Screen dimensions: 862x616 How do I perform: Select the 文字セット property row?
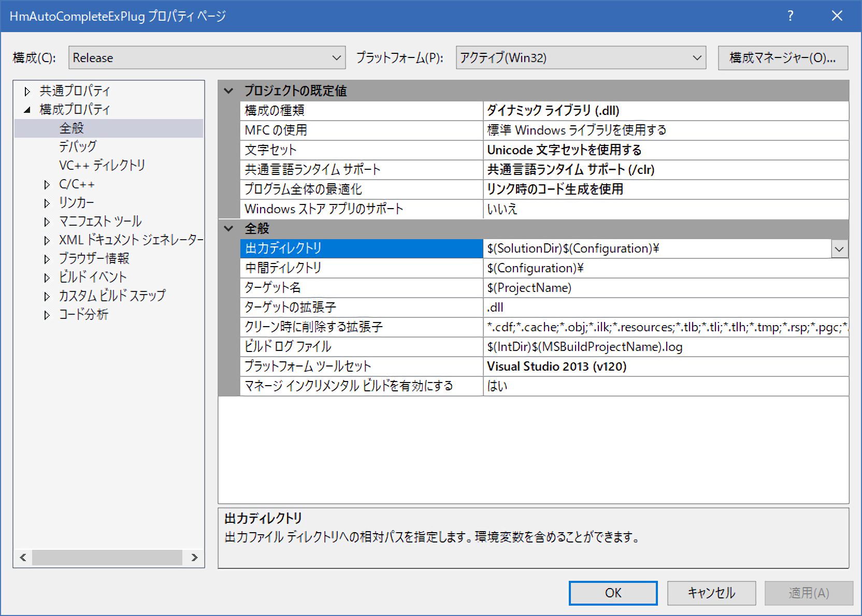coord(361,150)
